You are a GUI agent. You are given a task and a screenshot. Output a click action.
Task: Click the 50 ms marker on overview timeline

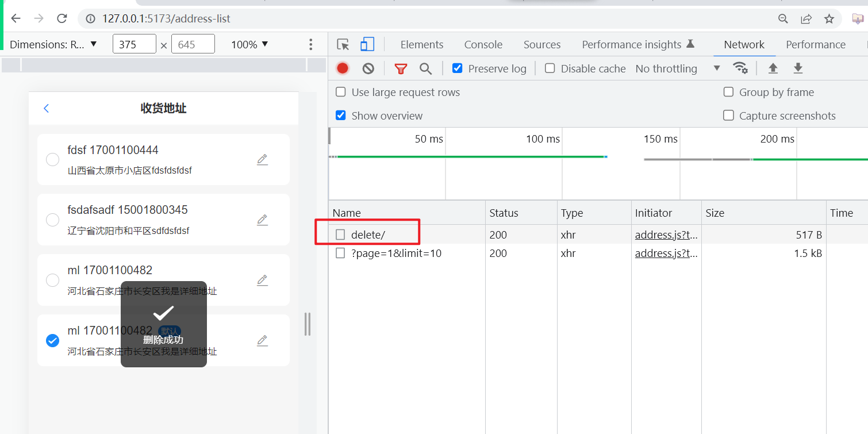tap(429, 139)
